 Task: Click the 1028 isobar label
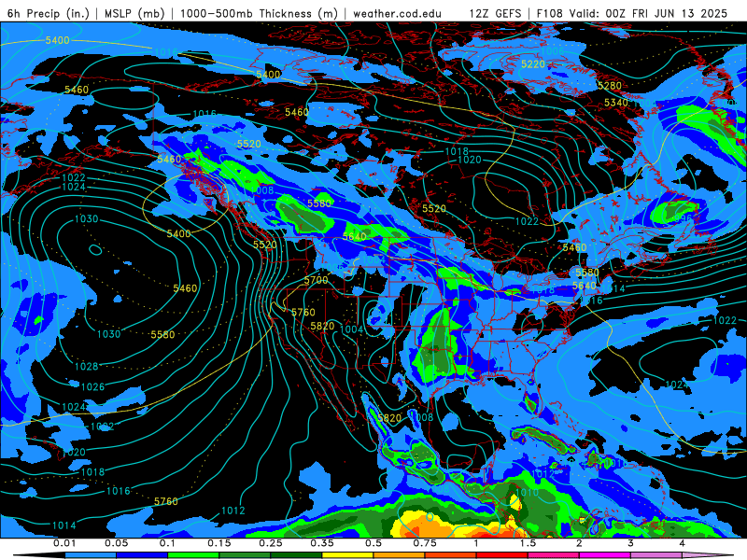(x=86, y=366)
